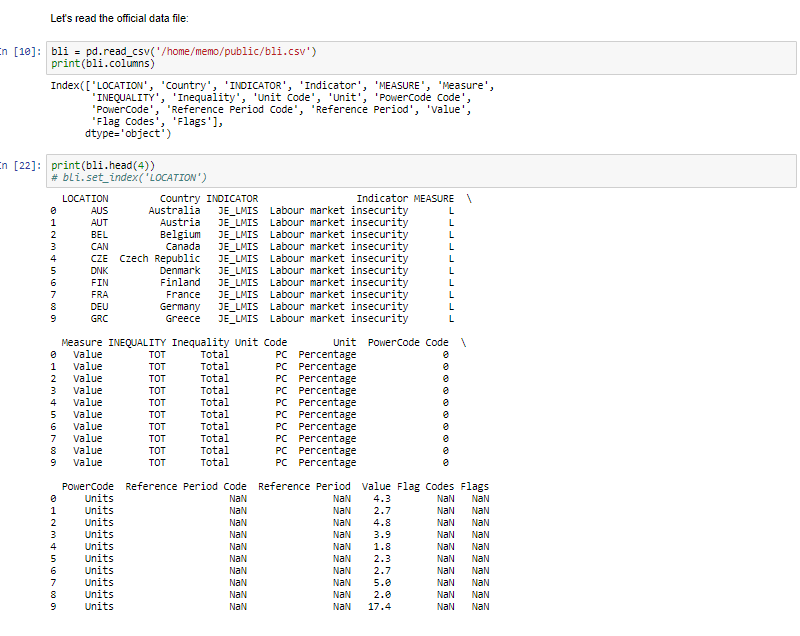
Task: Click the 'CZE' location code
Action: (99, 259)
